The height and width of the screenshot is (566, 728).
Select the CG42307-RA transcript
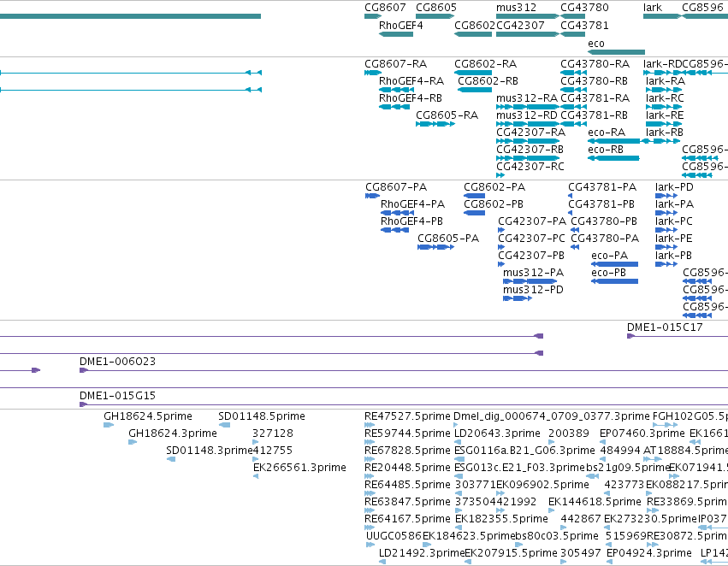click(528, 141)
